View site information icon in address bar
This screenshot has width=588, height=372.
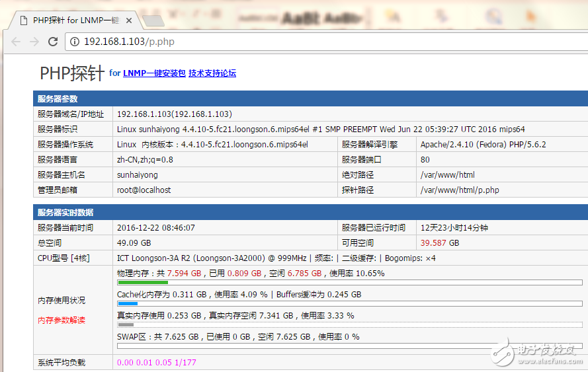pyautogui.click(x=74, y=42)
